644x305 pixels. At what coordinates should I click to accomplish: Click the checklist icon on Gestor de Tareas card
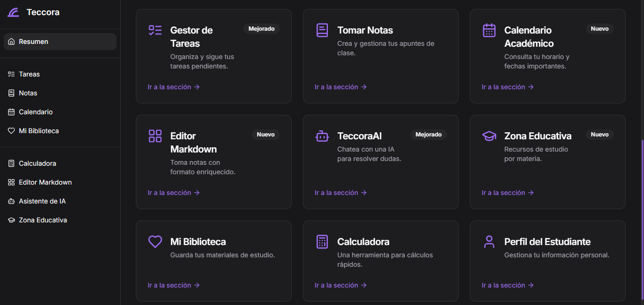click(x=155, y=30)
